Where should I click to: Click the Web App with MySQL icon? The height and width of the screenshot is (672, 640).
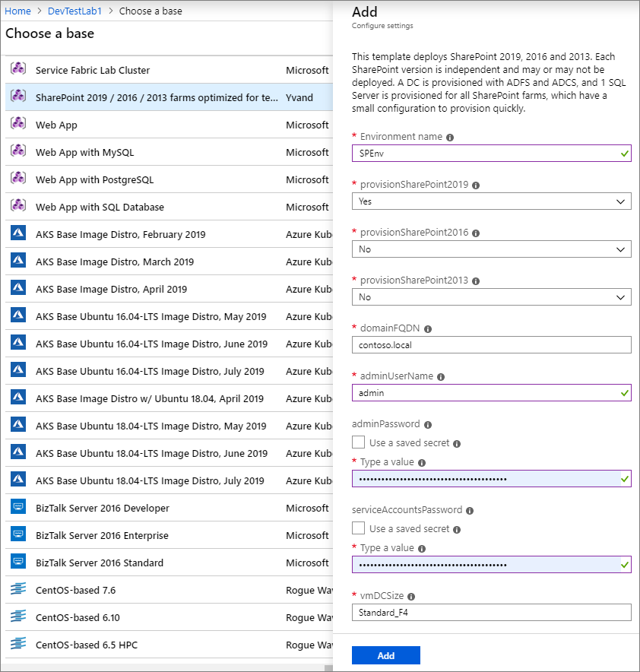coord(18,151)
